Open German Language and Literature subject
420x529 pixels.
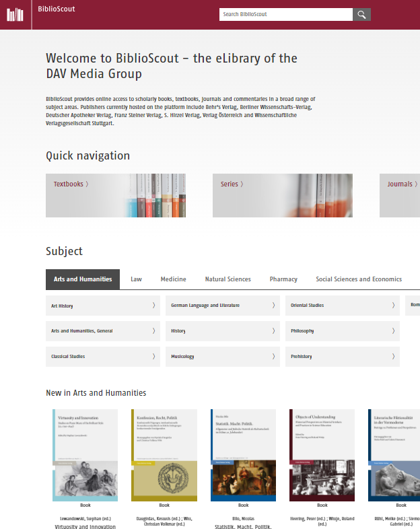[223, 306]
